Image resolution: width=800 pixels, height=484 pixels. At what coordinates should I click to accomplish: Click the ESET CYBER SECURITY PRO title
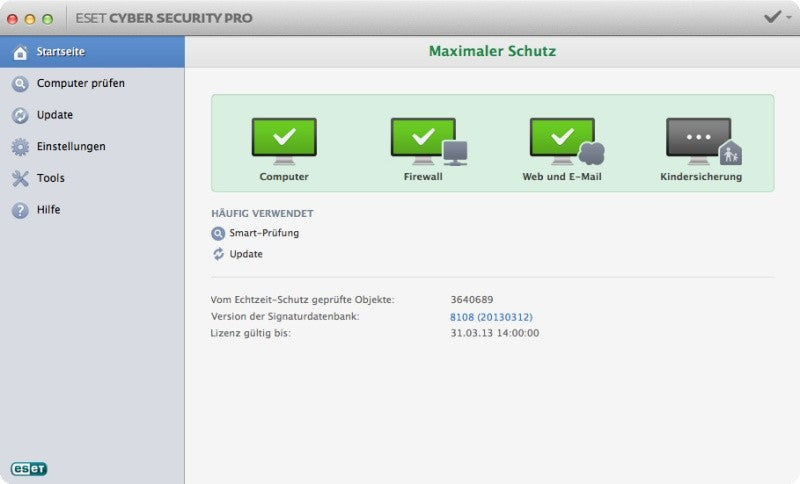click(164, 18)
